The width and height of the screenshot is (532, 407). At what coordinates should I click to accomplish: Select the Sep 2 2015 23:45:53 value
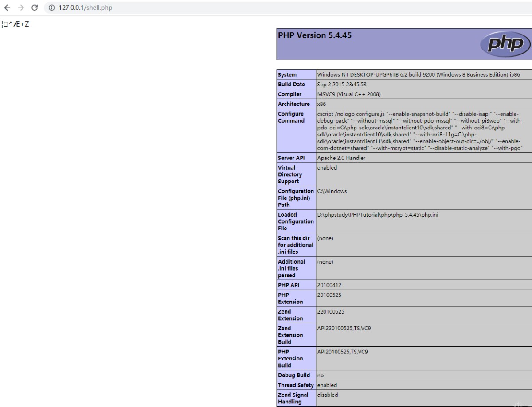[342, 84]
